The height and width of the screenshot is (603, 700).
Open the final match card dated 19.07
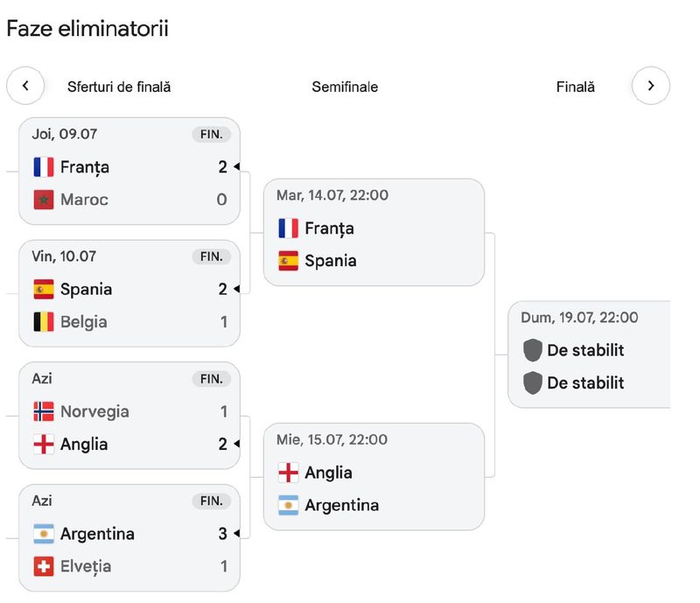coord(589,354)
